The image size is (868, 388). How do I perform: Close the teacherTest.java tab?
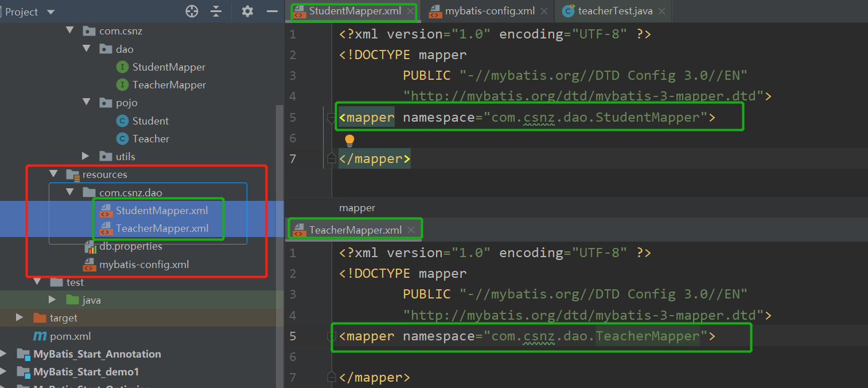[661, 11]
